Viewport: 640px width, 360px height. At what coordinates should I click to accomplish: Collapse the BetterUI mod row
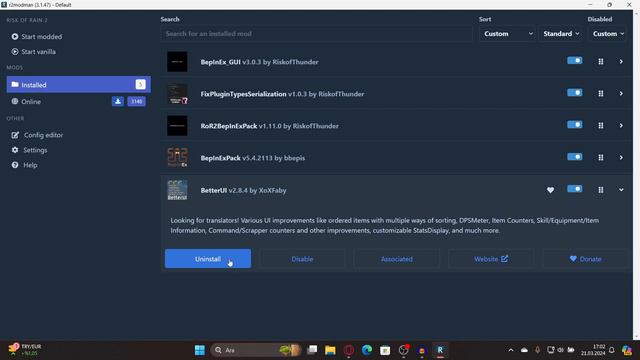point(621,190)
